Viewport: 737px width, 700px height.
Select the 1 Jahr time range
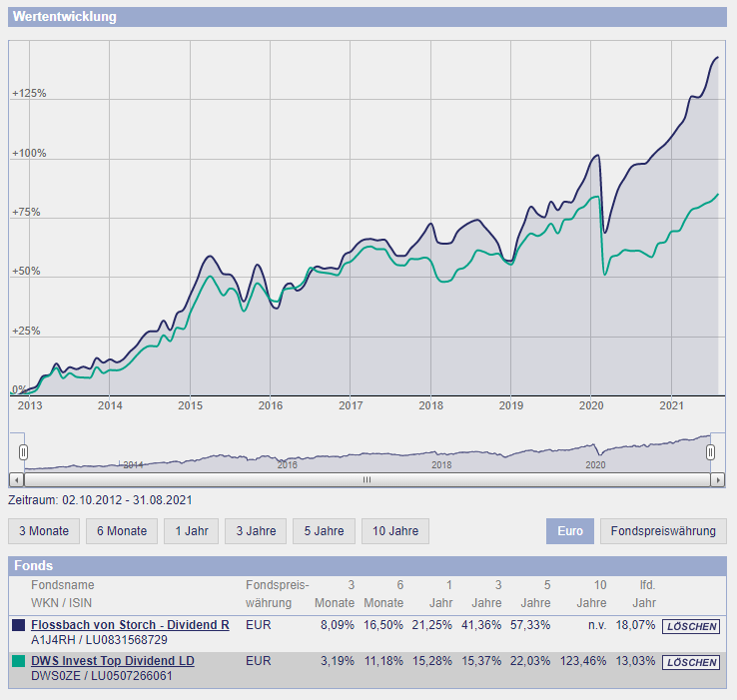(192, 531)
